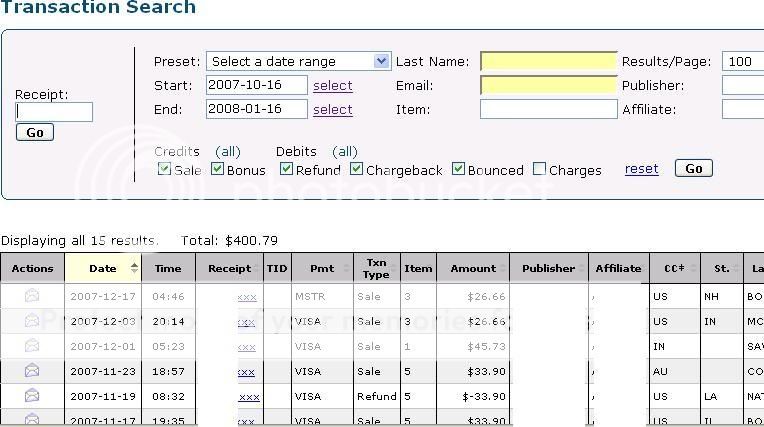Click the reset link
Image resolution: width=764 pixels, height=427 pixels.
tap(641, 169)
